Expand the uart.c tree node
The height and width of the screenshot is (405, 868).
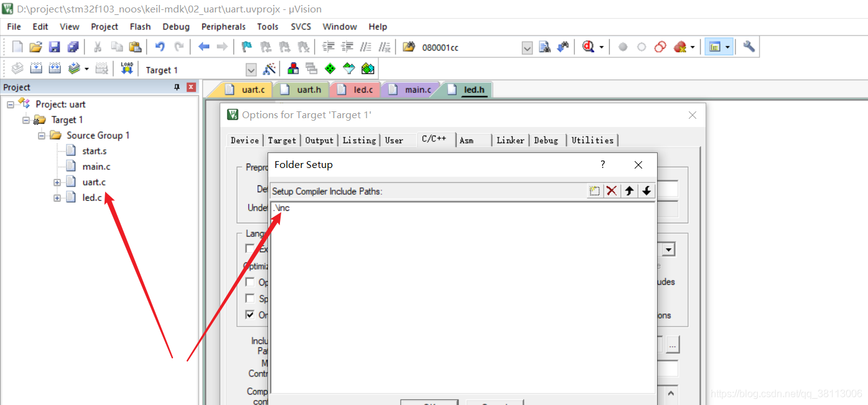[57, 182]
